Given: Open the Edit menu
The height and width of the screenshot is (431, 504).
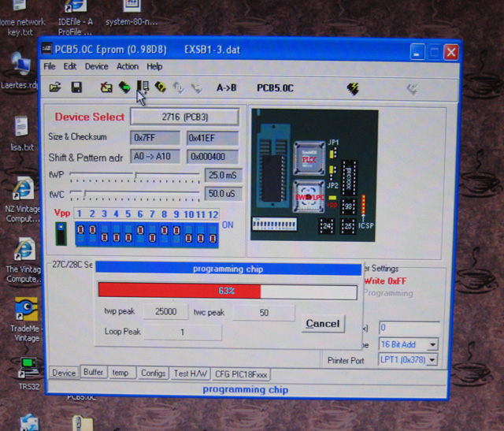Looking at the screenshot, I should pos(70,66).
